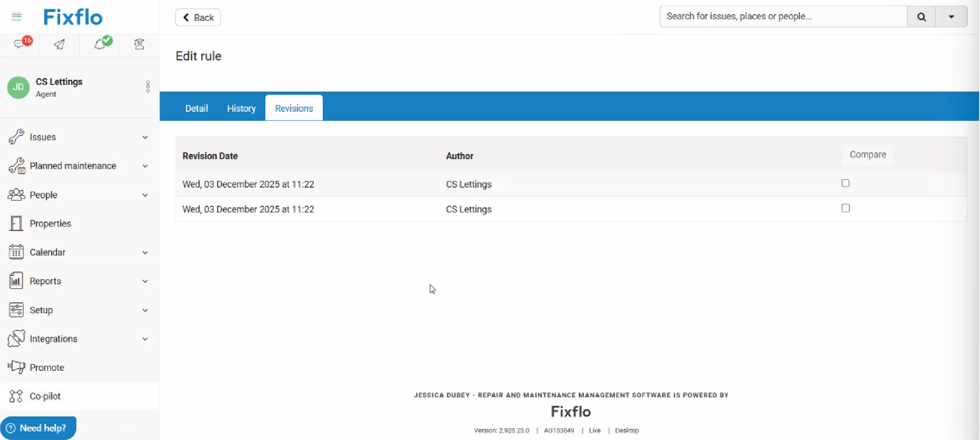Open the notifications bell icon
The width and height of the screenshot is (980, 440).
pyautogui.click(x=100, y=45)
